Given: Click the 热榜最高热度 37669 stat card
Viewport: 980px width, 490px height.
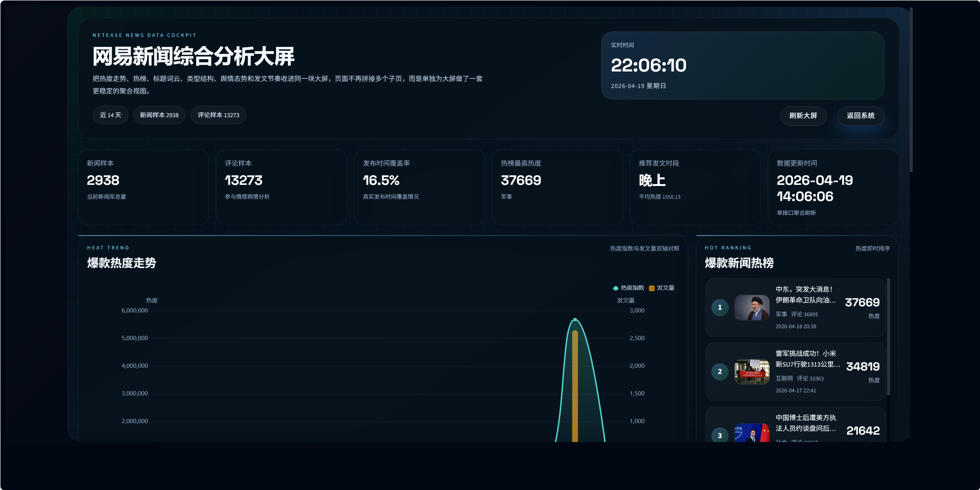Looking at the screenshot, I should pos(557,187).
